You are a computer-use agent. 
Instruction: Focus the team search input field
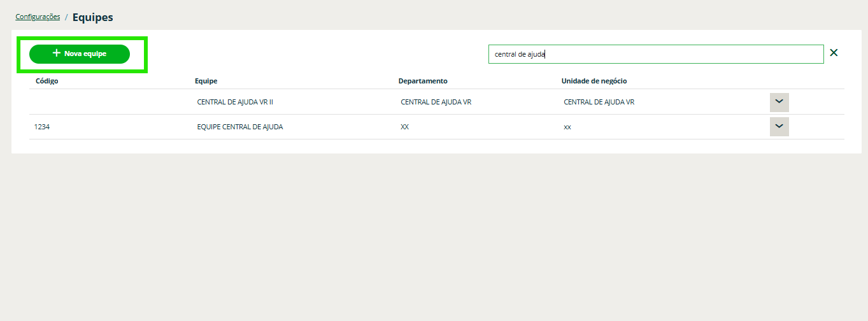(x=656, y=54)
